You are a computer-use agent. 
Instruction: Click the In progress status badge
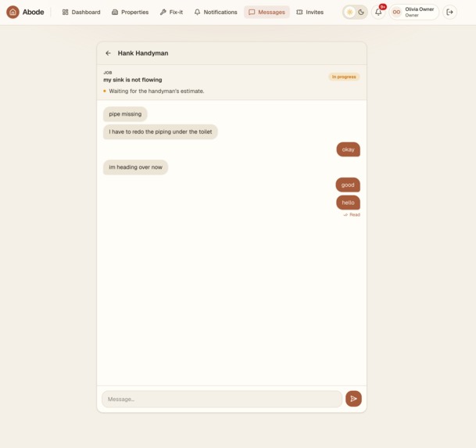click(344, 77)
